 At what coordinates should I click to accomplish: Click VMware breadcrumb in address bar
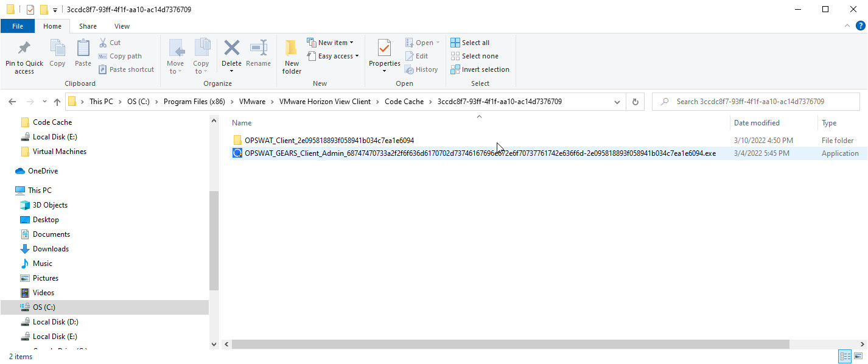pyautogui.click(x=252, y=102)
